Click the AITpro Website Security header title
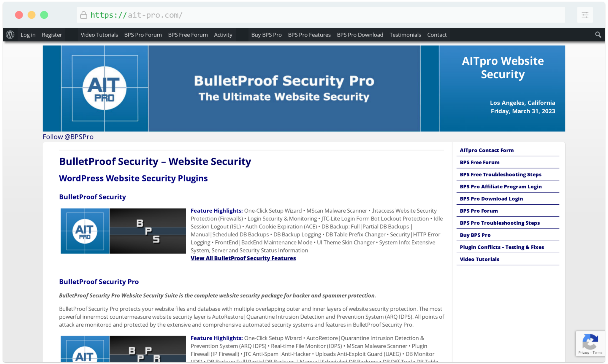This screenshot has height=364, width=608. (503, 68)
